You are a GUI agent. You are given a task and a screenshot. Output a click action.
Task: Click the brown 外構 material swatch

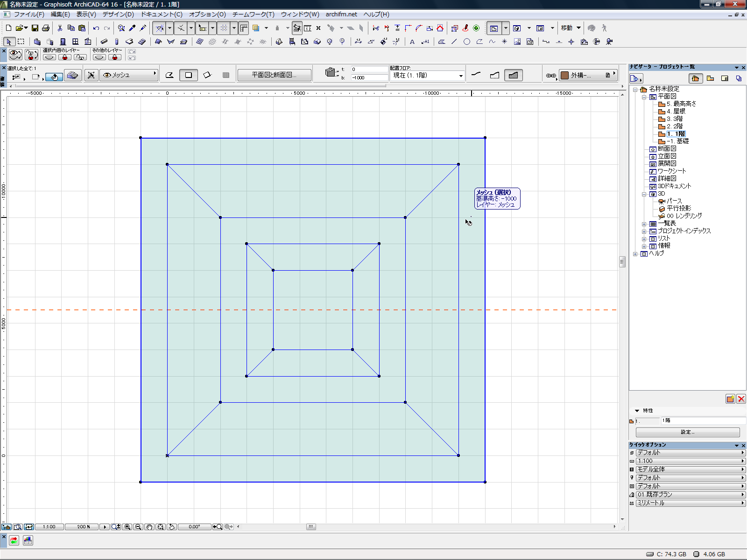pos(564,75)
